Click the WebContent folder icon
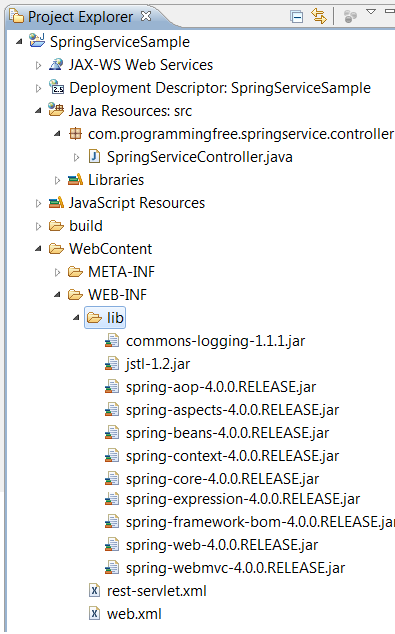 [x=56, y=249]
